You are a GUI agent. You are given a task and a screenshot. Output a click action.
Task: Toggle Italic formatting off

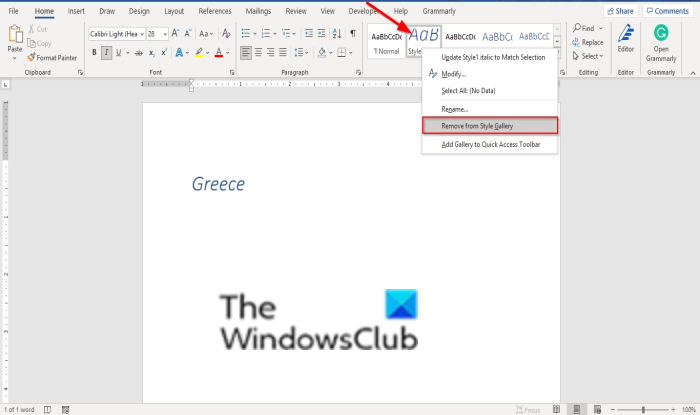tap(106, 53)
